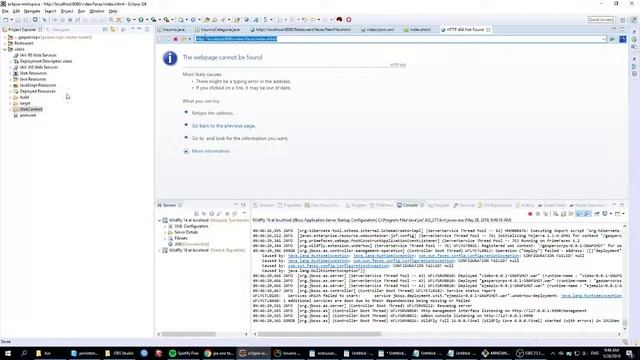Close the HTTP 404 Not Found tab
The image size is (640, 360).
(x=488, y=29)
